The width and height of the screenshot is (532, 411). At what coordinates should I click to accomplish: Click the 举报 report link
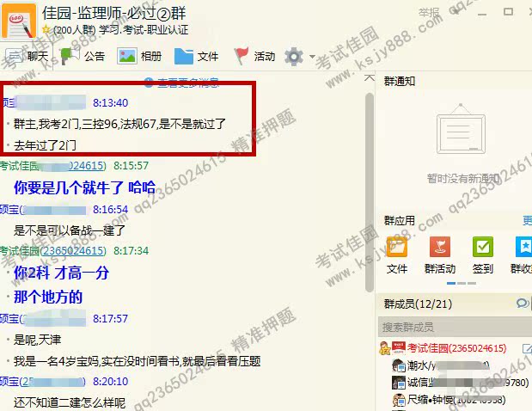click(428, 13)
